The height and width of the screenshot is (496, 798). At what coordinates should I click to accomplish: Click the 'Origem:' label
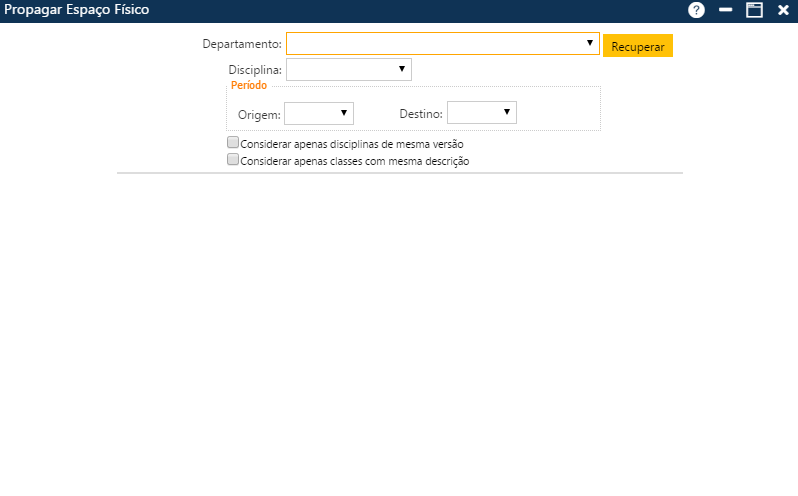coord(259,114)
